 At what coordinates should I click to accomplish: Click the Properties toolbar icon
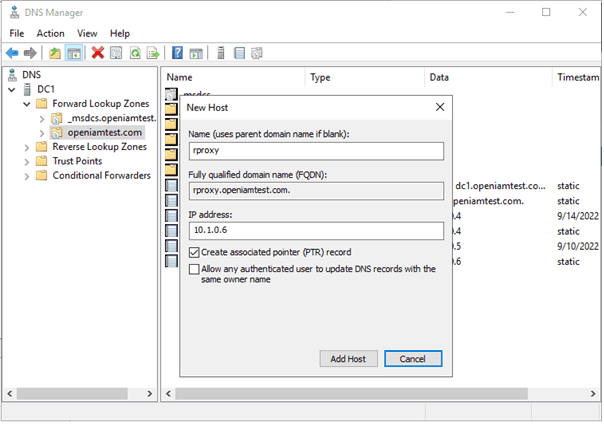[116, 53]
